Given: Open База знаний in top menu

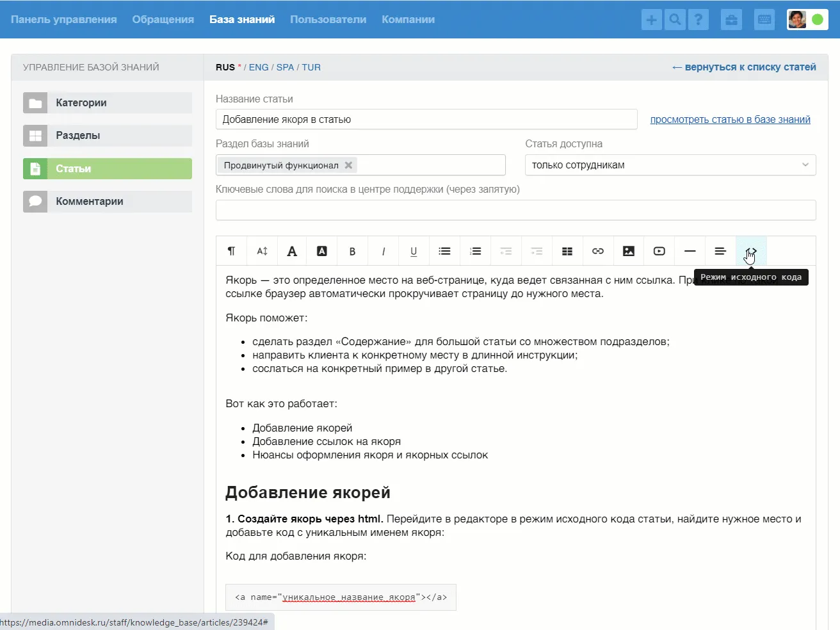Looking at the screenshot, I should point(242,19).
